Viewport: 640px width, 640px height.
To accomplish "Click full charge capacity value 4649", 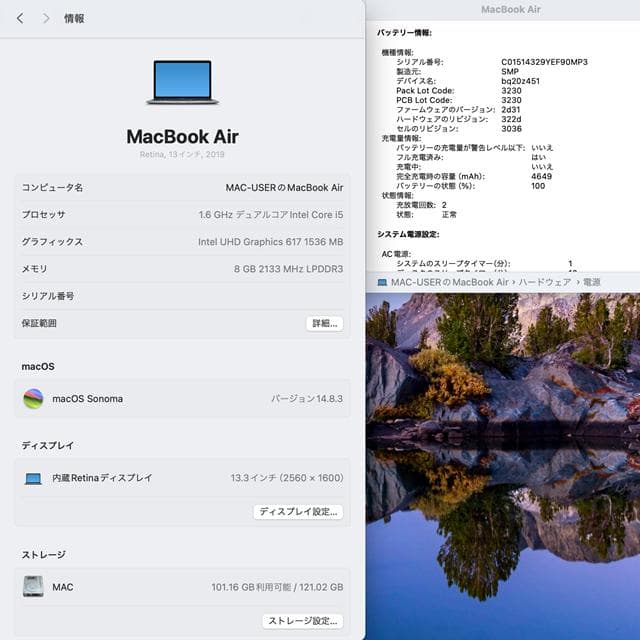I will click(x=542, y=176).
